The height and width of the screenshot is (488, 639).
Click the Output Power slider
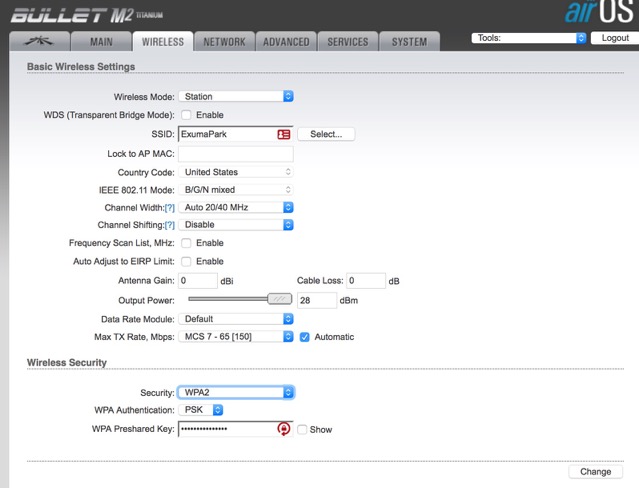(x=236, y=299)
